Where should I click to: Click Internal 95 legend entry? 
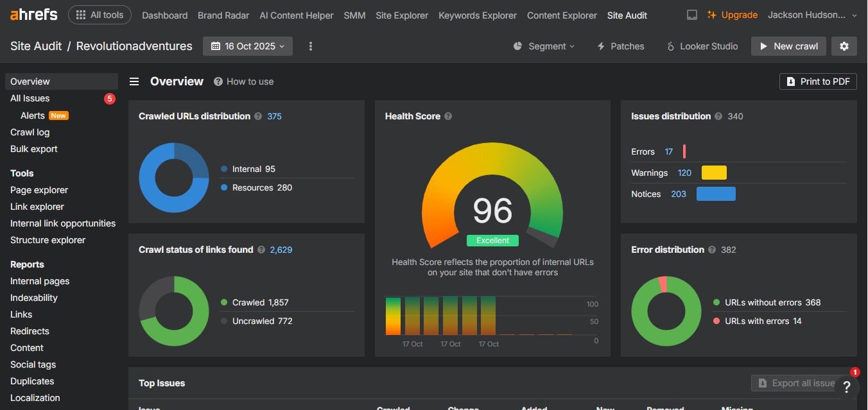(x=248, y=169)
